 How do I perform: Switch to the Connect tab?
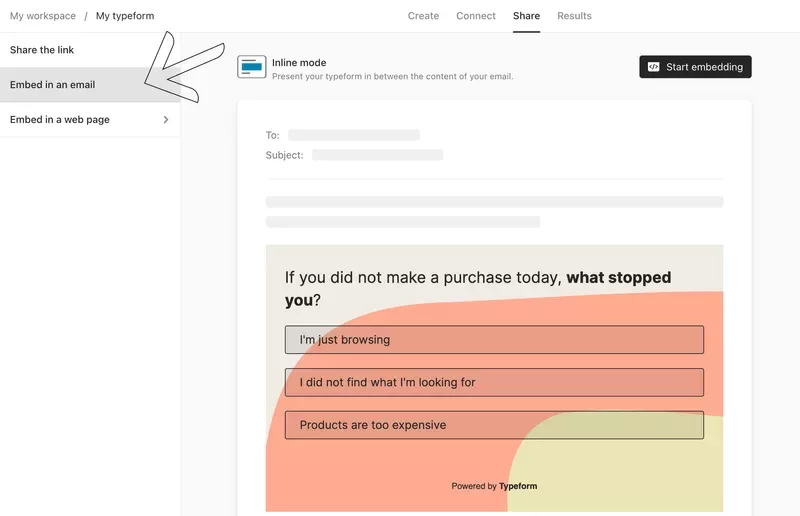tap(476, 16)
